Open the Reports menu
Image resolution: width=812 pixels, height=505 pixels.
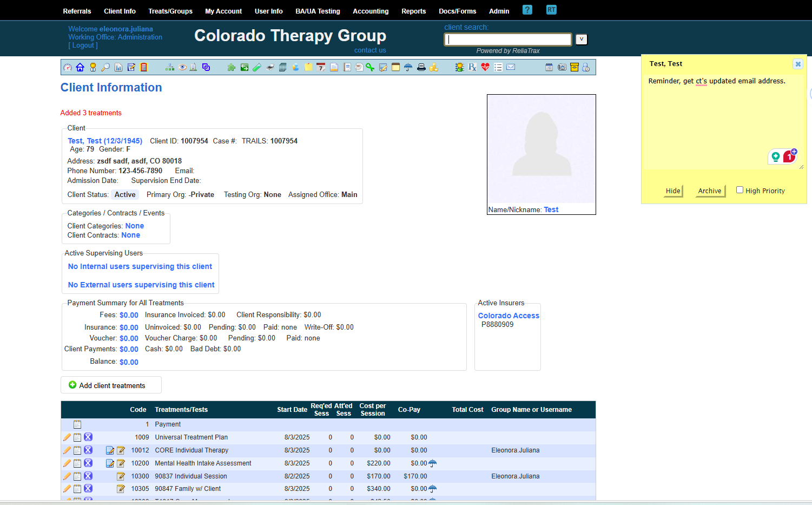coord(413,11)
